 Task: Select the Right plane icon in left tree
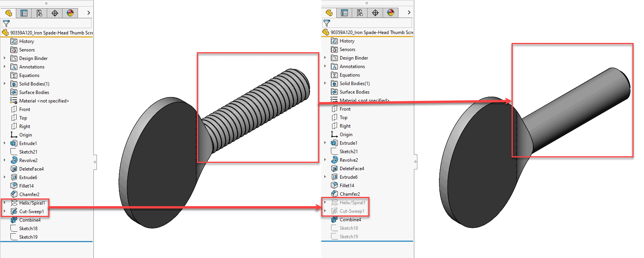coord(14,126)
